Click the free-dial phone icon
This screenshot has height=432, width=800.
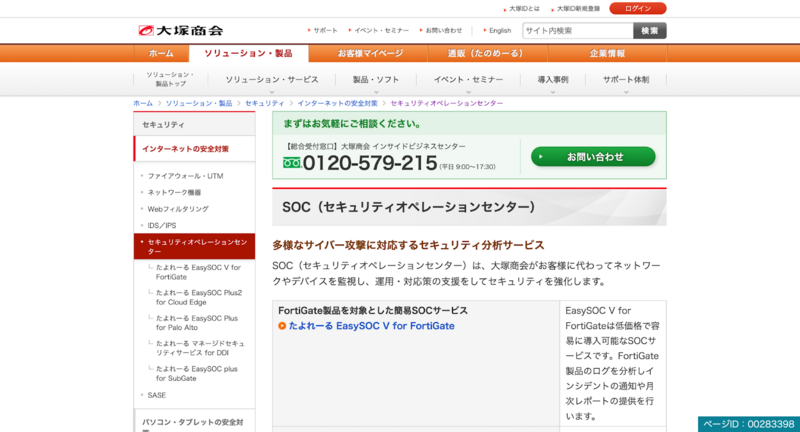[292, 163]
